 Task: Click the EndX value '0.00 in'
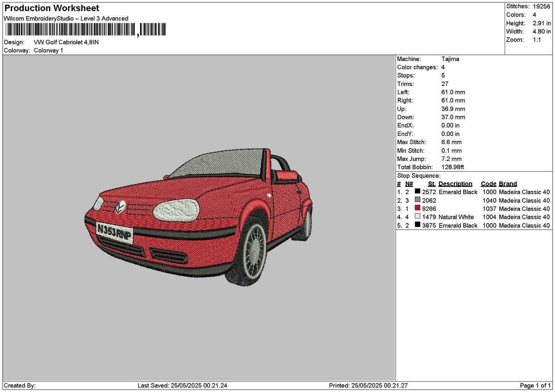pos(450,126)
